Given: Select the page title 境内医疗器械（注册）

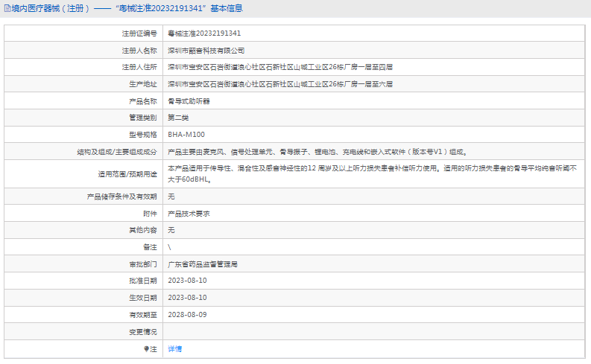Looking at the screenshot, I should pyautogui.click(x=51, y=8).
